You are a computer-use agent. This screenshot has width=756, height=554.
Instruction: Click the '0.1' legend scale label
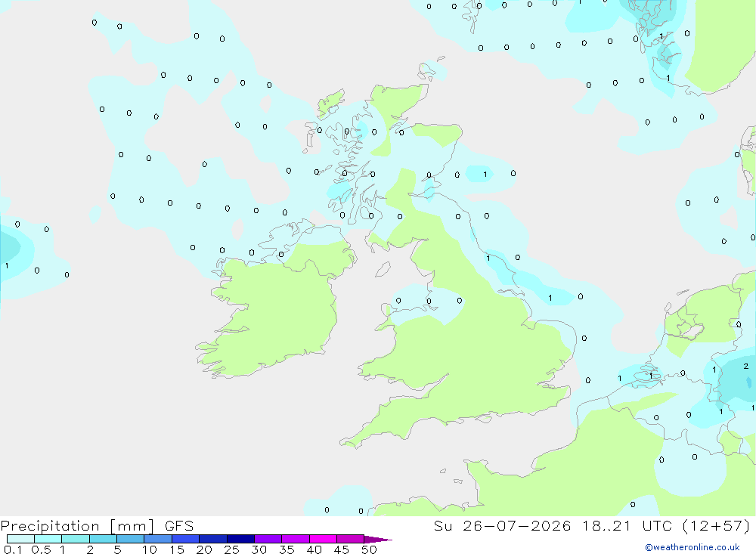[x=13, y=549]
